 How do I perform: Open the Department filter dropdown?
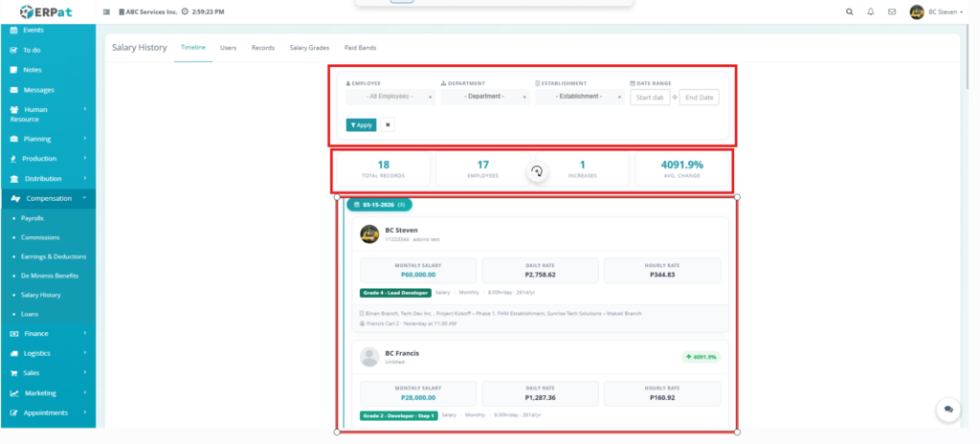pos(484,97)
